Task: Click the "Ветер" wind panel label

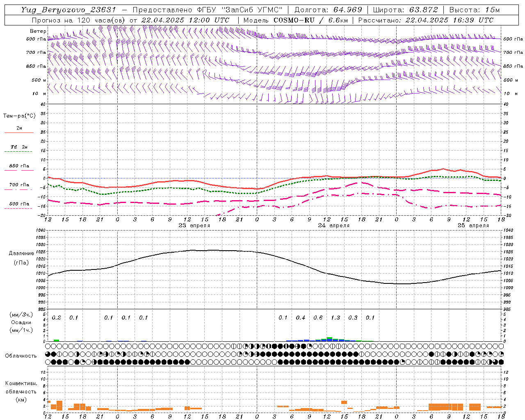Action: click(x=38, y=31)
